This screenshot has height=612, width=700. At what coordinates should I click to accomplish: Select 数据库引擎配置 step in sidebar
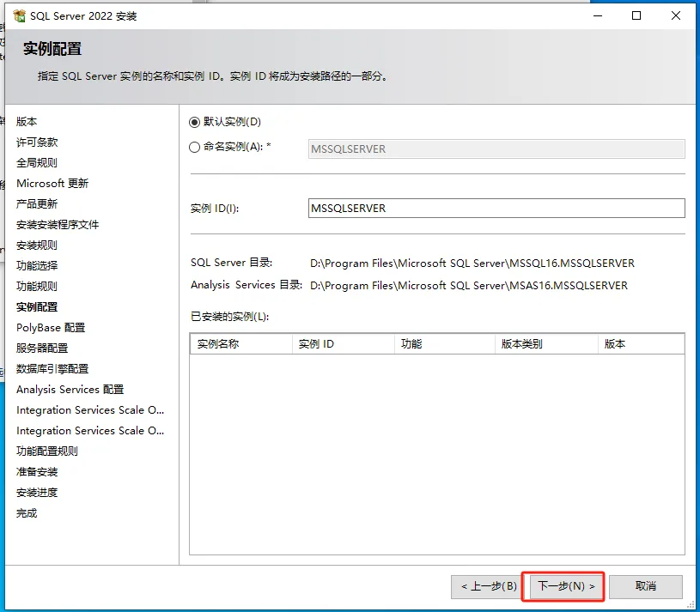point(52,369)
